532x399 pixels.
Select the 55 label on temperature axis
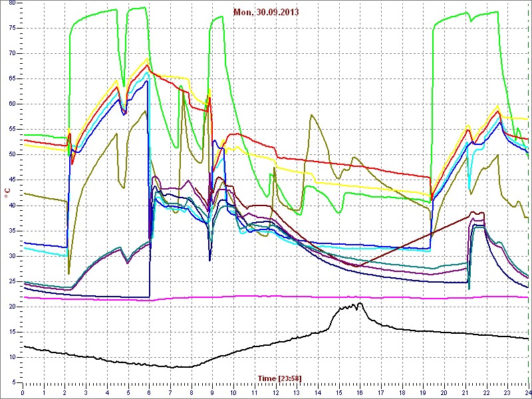point(11,130)
